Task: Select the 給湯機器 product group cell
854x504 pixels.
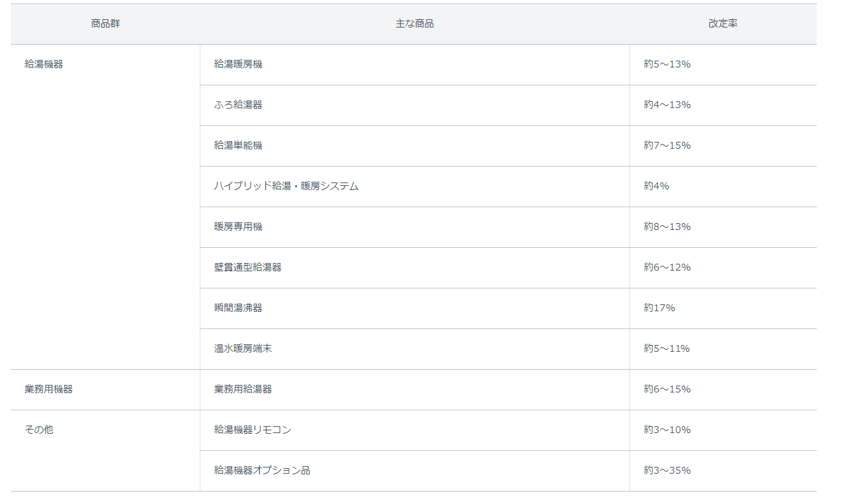Action: tap(44, 64)
